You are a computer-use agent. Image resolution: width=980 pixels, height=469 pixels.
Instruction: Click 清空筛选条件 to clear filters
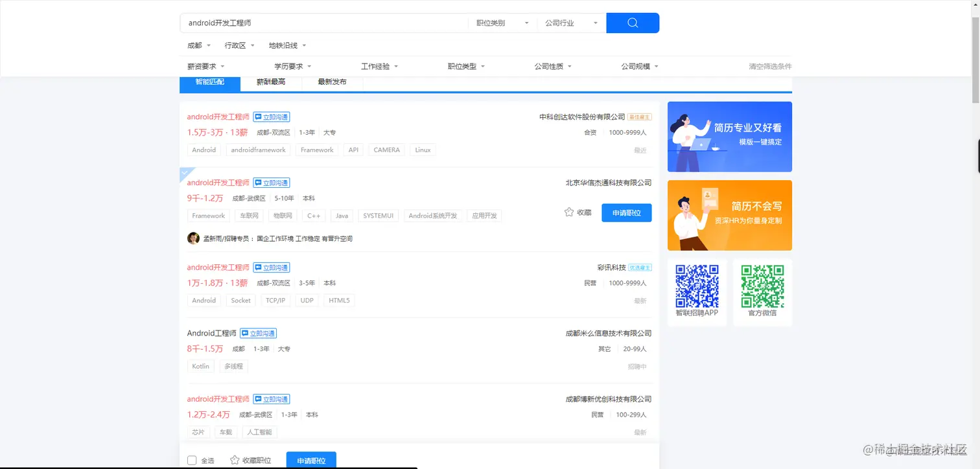(769, 66)
